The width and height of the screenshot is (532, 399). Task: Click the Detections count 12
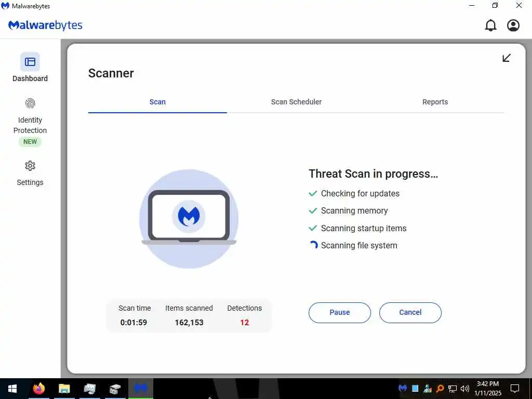click(x=245, y=322)
